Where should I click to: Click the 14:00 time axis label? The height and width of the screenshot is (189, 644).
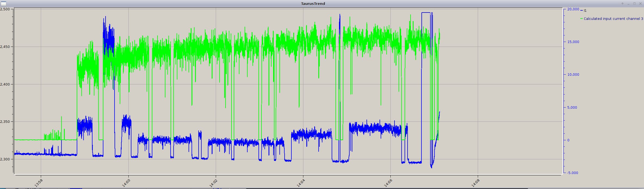click(x=126, y=183)
